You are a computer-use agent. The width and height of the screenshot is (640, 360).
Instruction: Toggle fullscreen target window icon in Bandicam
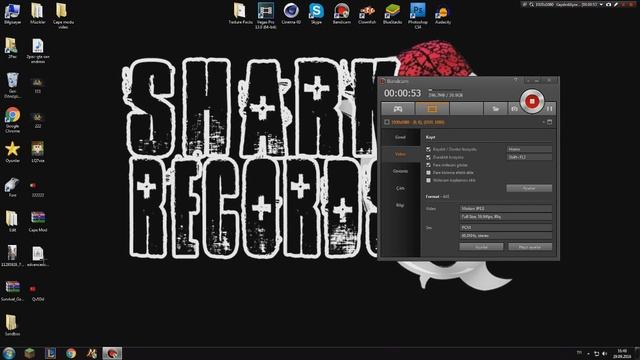click(x=549, y=122)
